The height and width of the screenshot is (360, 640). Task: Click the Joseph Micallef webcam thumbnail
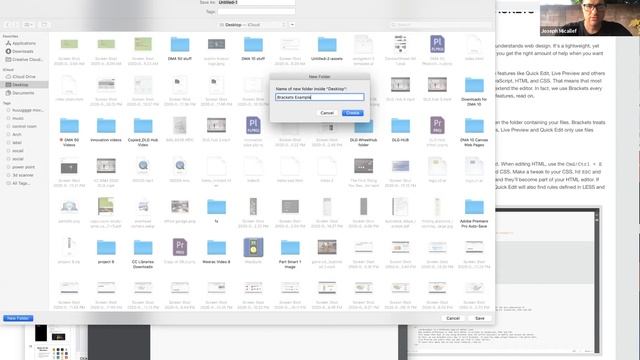click(x=590, y=18)
